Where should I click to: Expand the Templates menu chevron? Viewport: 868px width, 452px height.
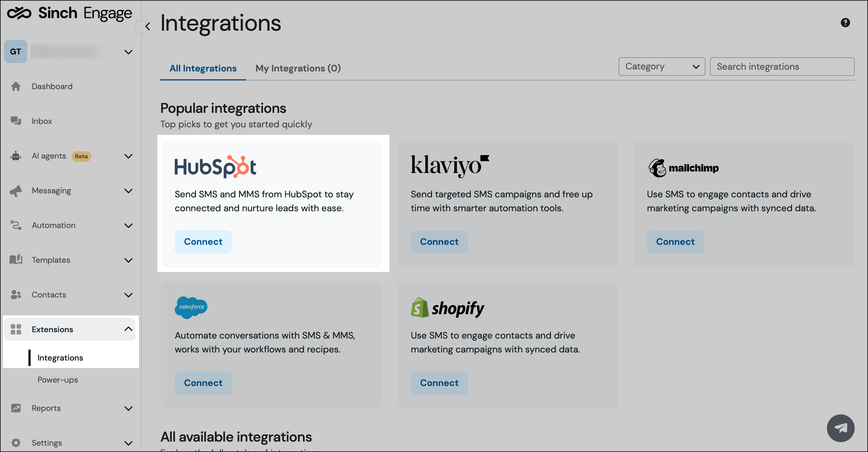[128, 260]
